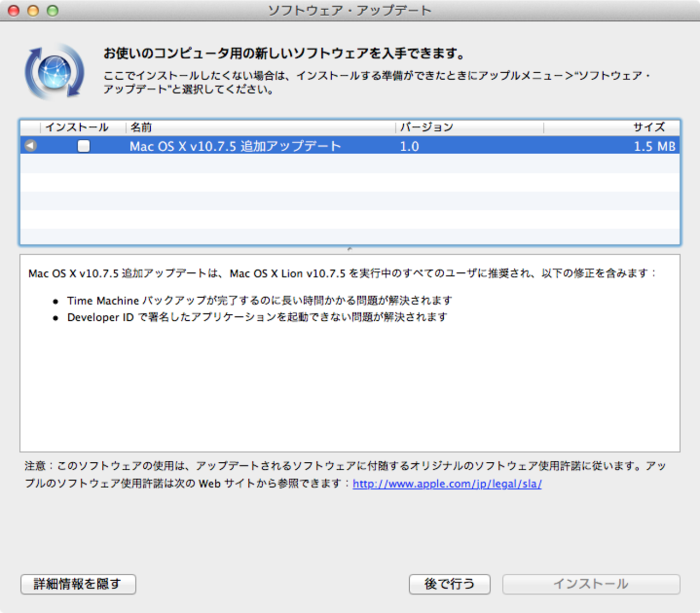Sort by the サイズ column header
700x613 pixels.
pos(612,127)
